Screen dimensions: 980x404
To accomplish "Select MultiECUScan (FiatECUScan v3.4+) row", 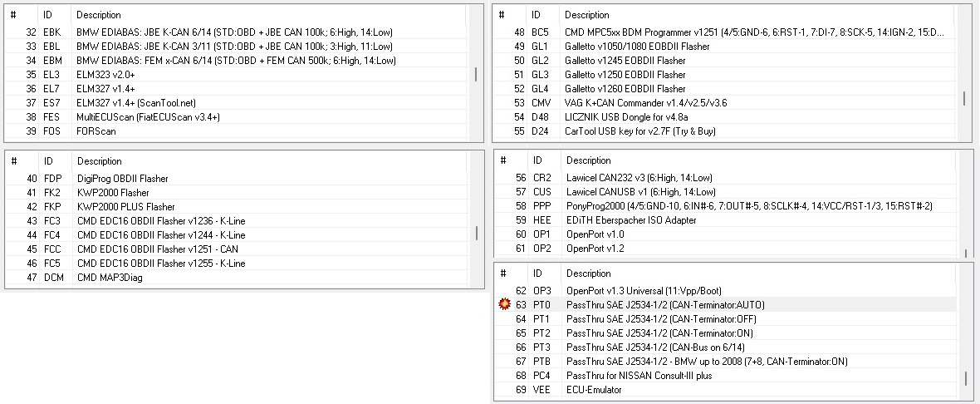I will [x=148, y=117].
